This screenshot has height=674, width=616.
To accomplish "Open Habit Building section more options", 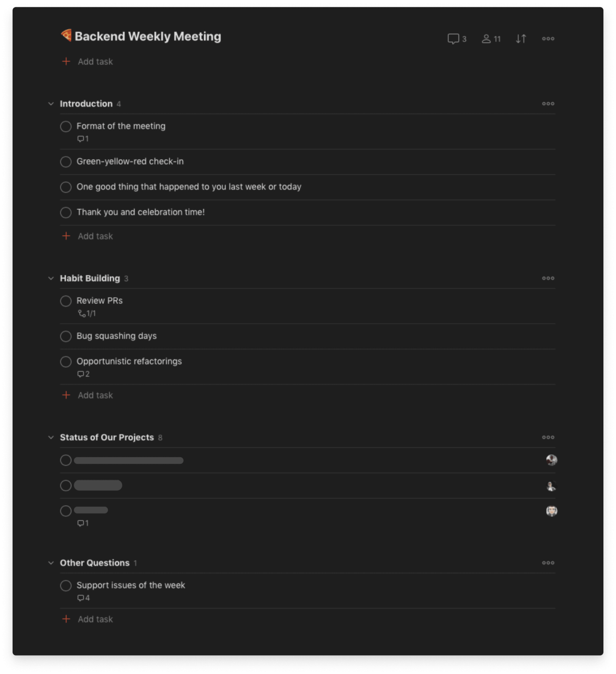I will (x=548, y=278).
